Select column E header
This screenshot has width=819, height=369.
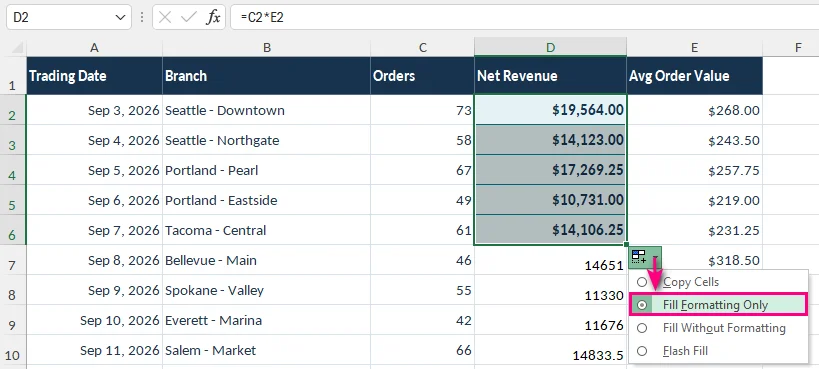click(695, 48)
